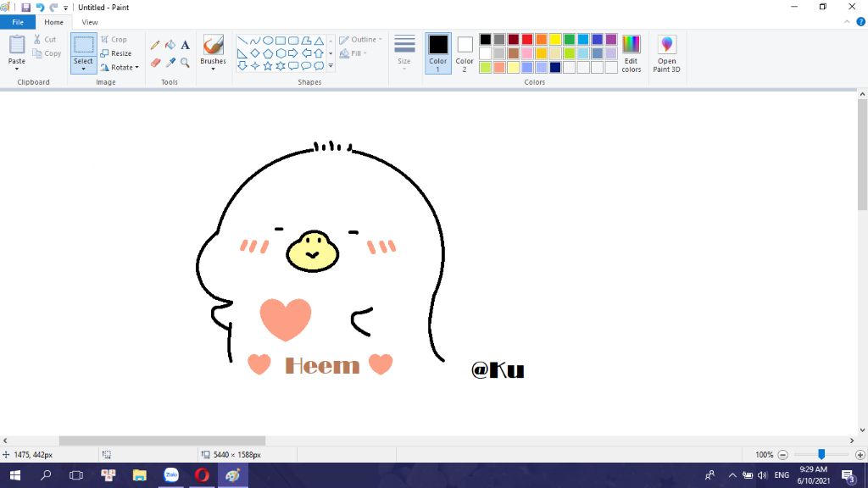Choose the Oval callout shape
The height and width of the screenshot is (488, 868).
click(x=306, y=66)
